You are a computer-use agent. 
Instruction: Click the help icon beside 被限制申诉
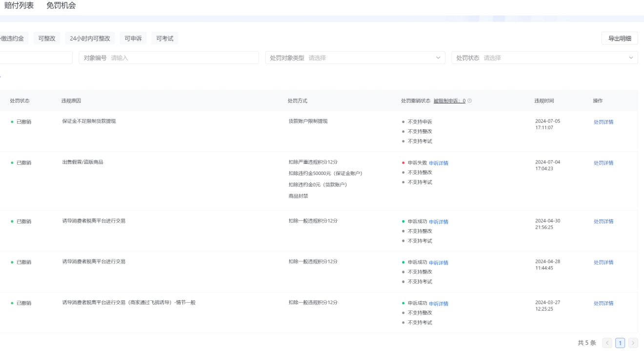point(470,101)
